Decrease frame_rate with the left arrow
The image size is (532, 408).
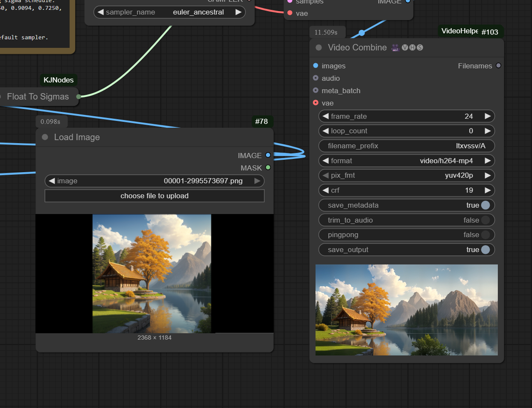pyautogui.click(x=325, y=116)
